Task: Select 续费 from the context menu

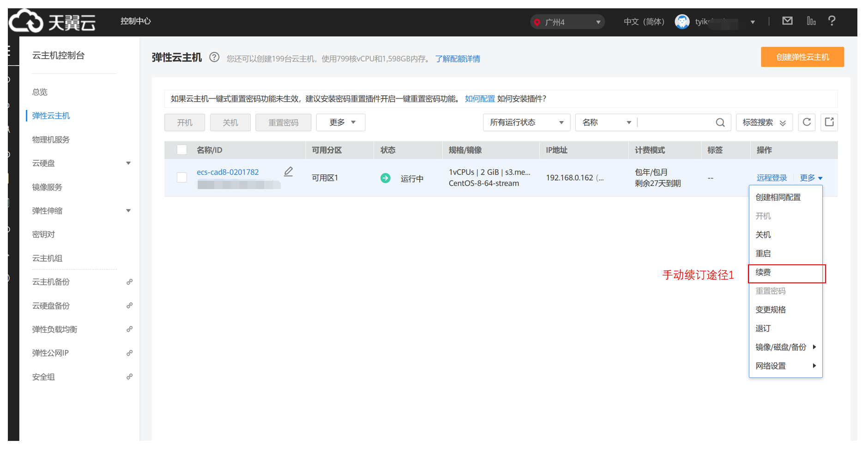Action: [763, 273]
